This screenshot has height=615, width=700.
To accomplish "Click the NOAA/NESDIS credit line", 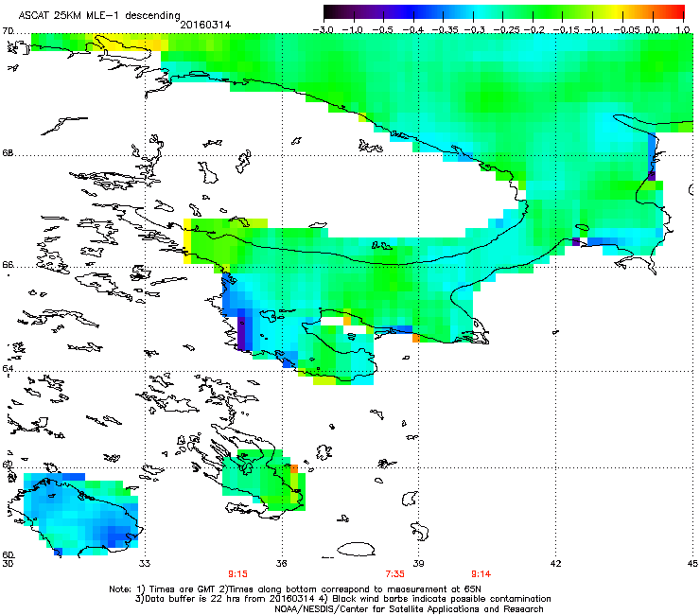I will click(x=409, y=609).
